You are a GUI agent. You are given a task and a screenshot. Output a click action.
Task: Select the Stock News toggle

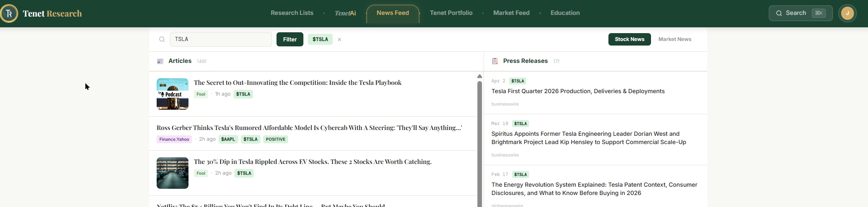630,39
